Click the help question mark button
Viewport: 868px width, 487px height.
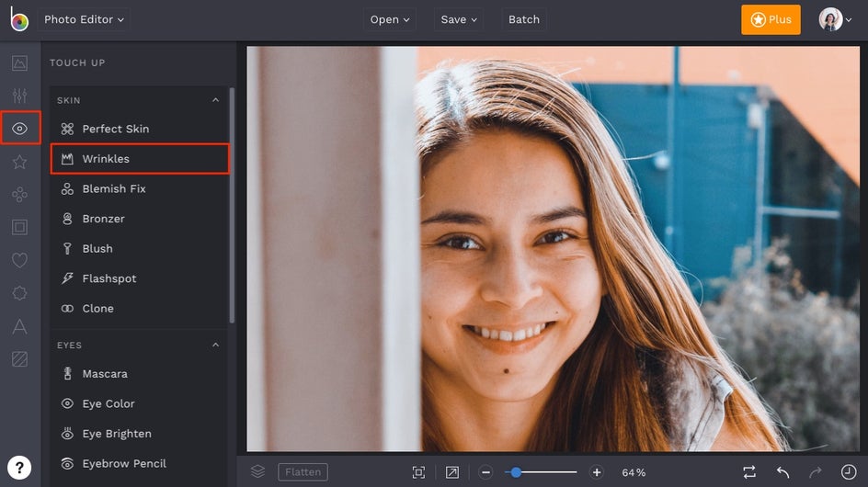click(x=19, y=467)
